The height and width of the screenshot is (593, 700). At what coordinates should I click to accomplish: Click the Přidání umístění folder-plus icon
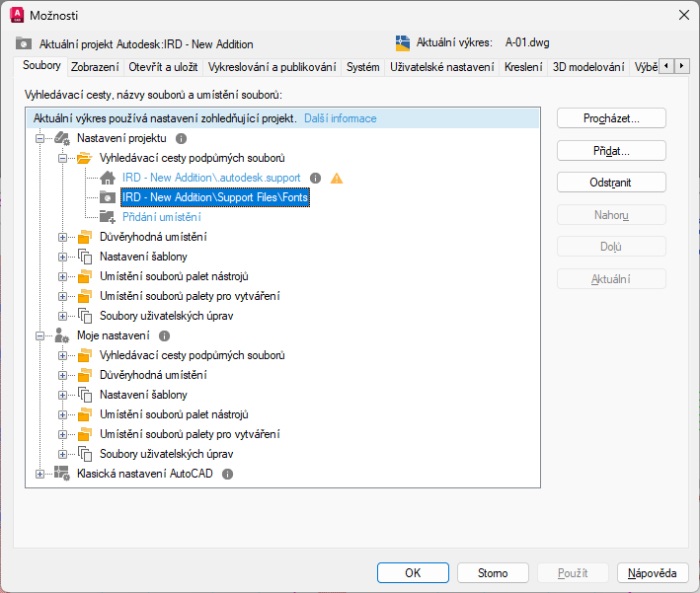[x=108, y=217]
